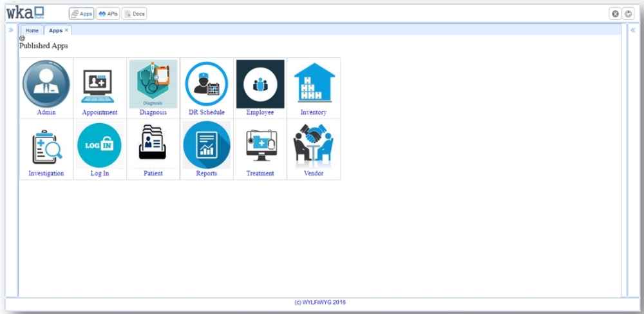
Task: Click the Apps toolbar button
Action: [x=82, y=14]
